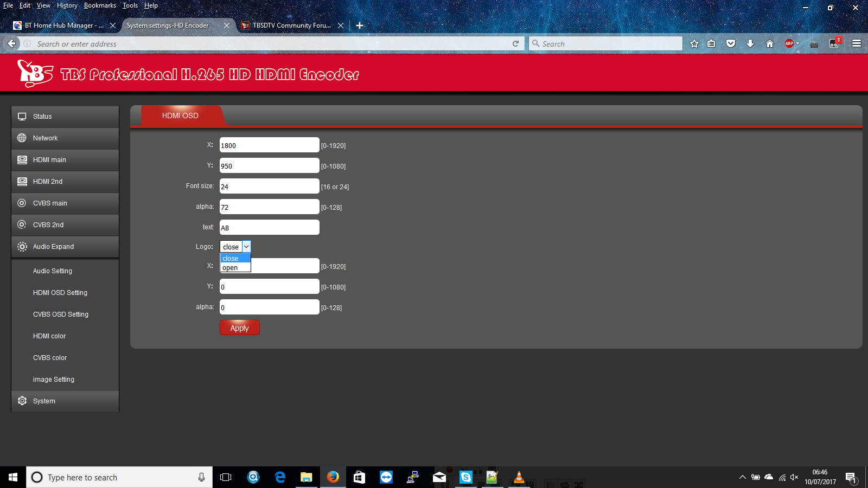This screenshot has width=868, height=488.
Task: Open the Adblock Plus menu
Action: tap(792, 44)
